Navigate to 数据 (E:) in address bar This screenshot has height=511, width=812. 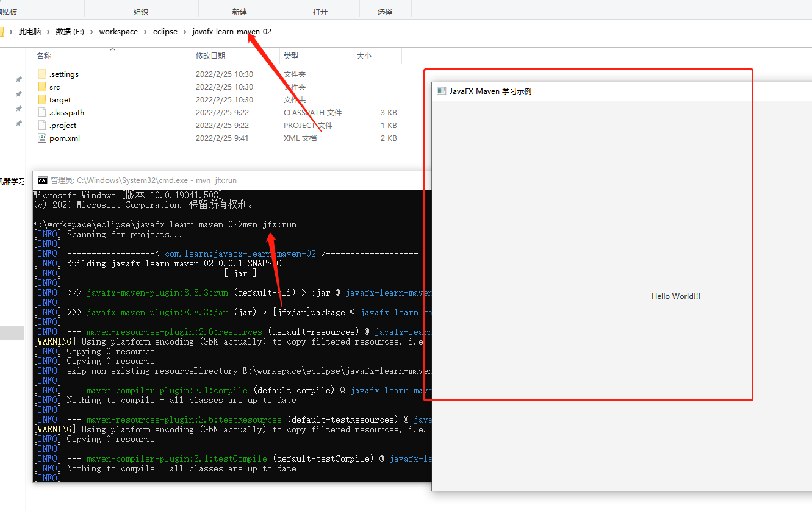70,32
